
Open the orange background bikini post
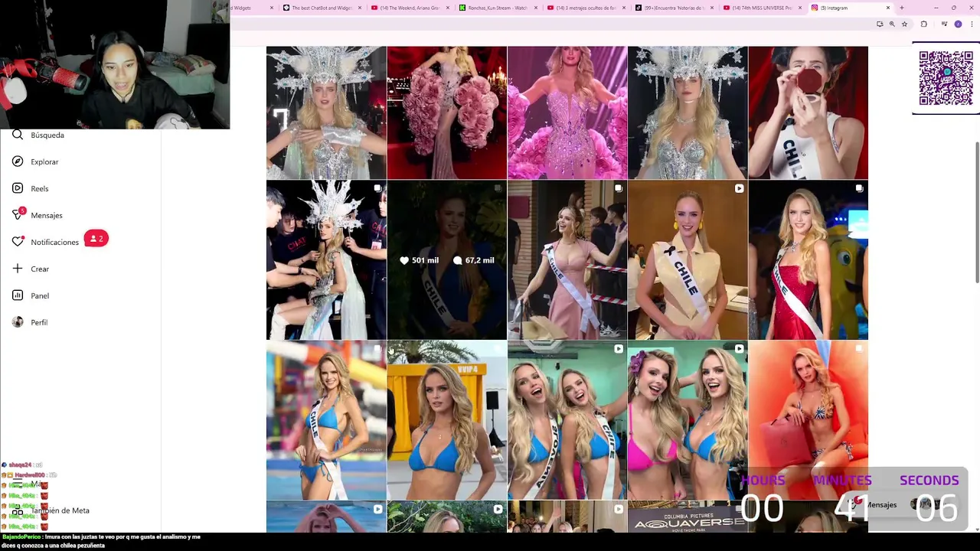pyautogui.click(x=808, y=420)
